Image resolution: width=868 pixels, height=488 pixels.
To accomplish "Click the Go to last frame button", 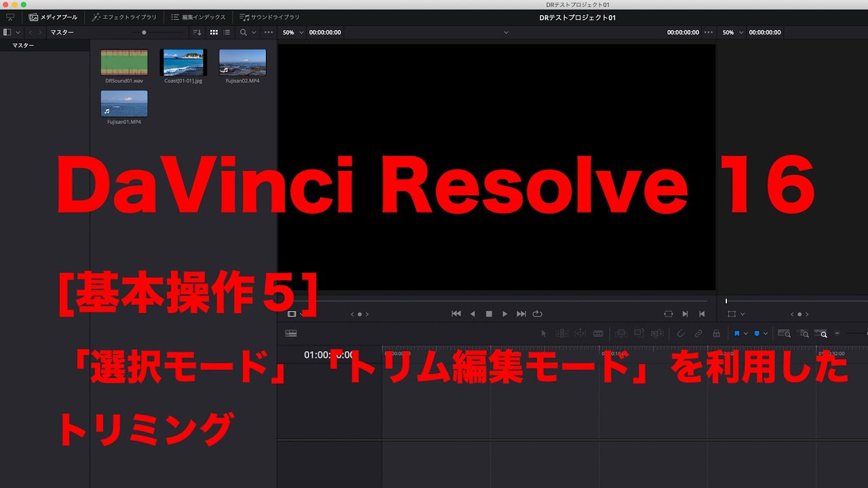I will point(521,314).
